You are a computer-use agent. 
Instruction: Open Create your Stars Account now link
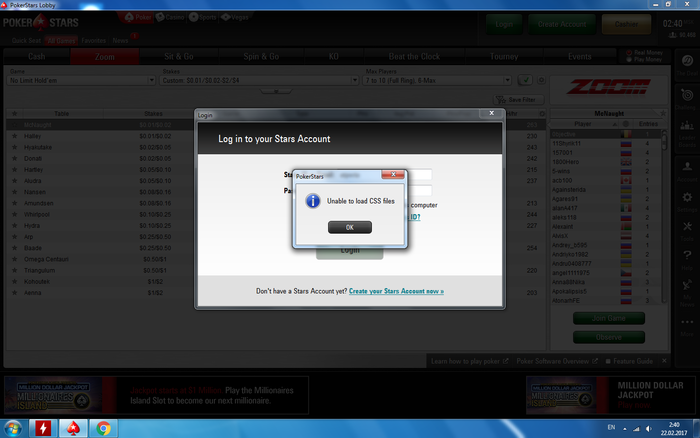coord(396,291)
